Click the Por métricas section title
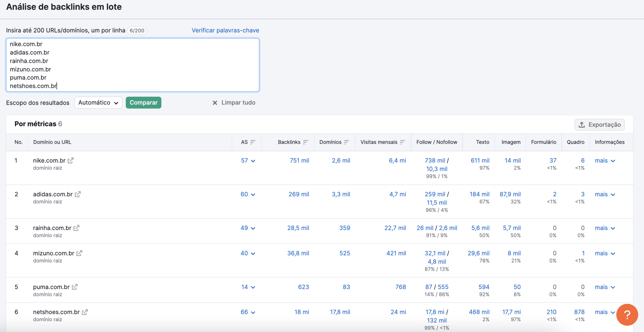The width and height of the screenshot is (644, 332). 35,124
